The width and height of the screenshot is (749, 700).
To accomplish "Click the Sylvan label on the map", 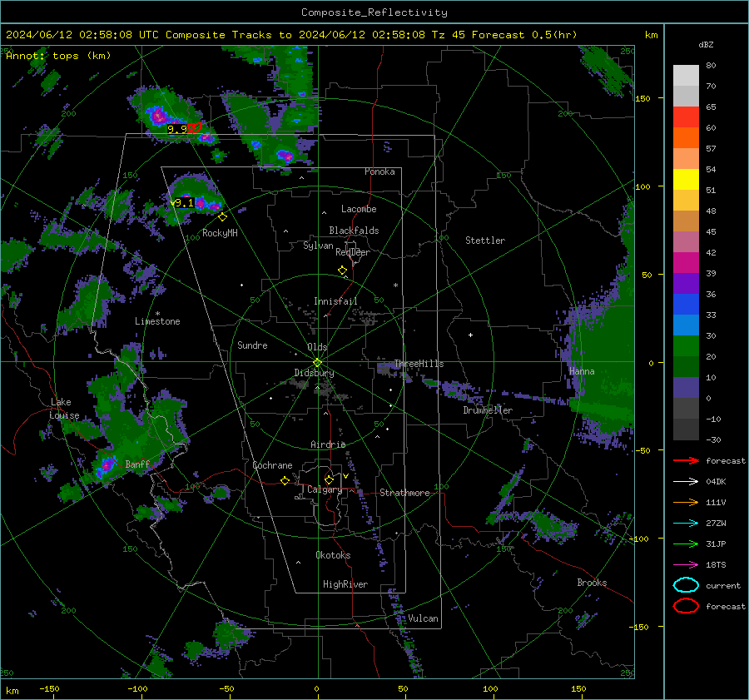I will [x=318, y=246].
